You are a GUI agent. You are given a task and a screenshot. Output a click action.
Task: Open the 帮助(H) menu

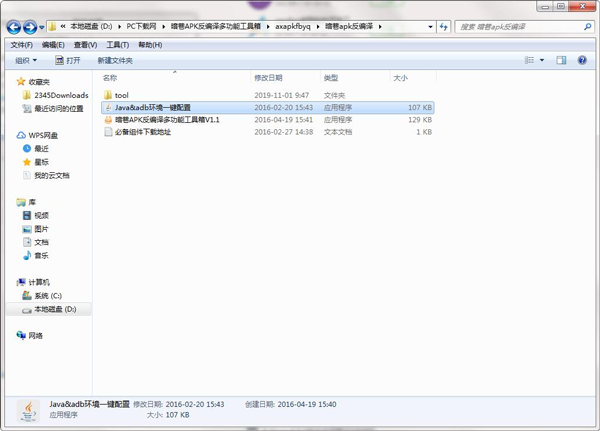coord(150,45)
